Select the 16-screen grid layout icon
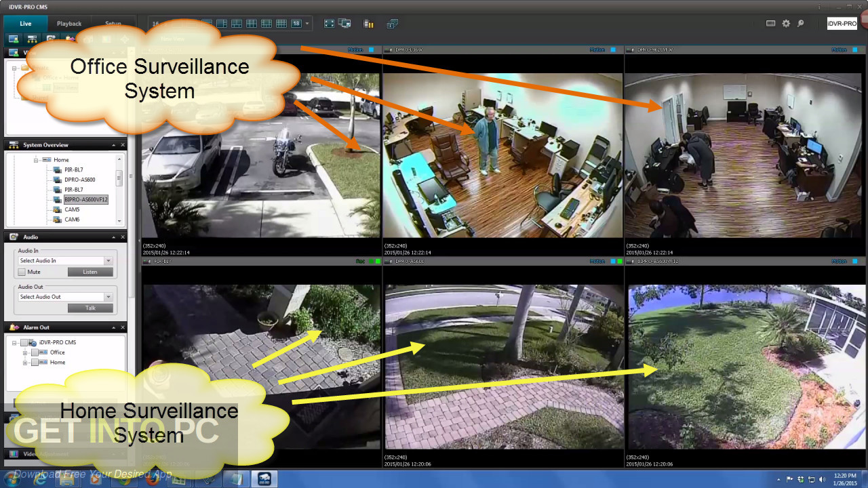 click(280, 23)
